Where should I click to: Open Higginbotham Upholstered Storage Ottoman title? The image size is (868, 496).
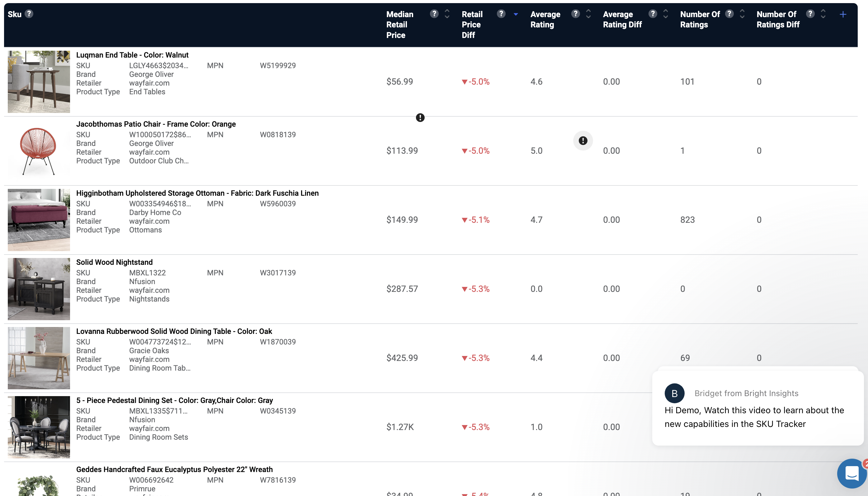(x=197, y=193)
